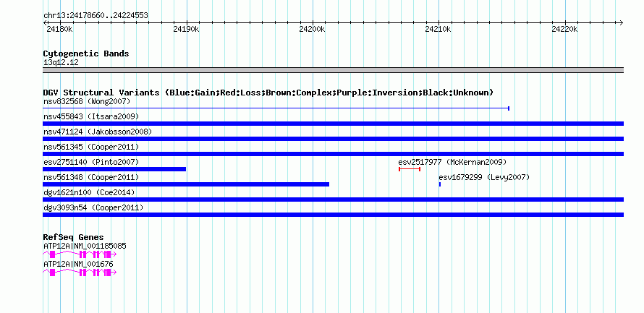The width and height of the screenshot is (644, 313).
Task: Click the 24180k ruler tick label
Action: pos(59,29)
